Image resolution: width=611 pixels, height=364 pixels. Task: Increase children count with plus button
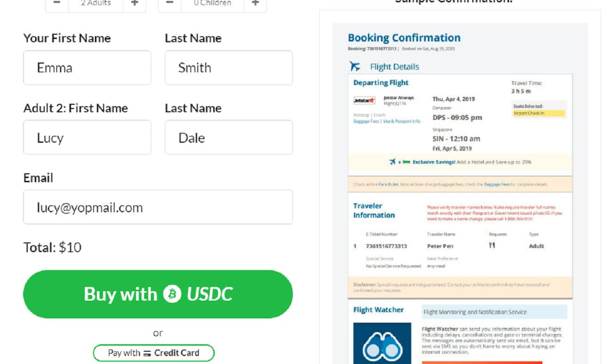point(255,4)
